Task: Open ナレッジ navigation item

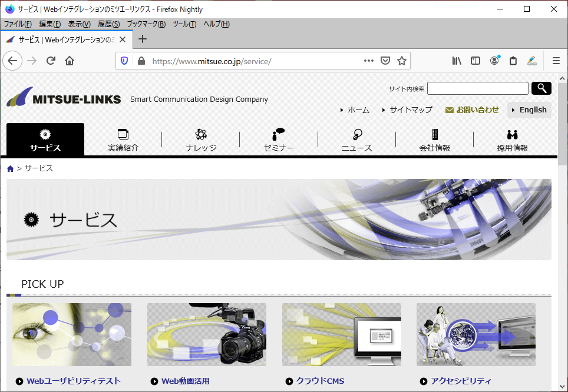Action: (201, 139)
